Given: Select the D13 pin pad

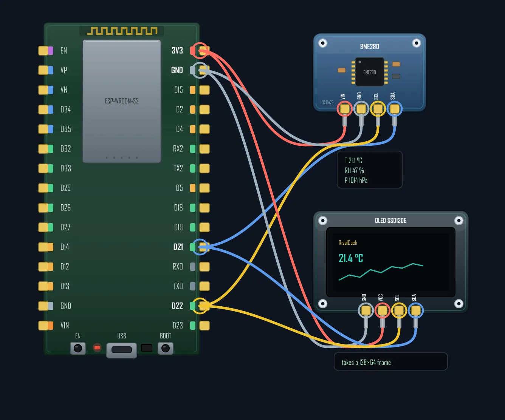Looking at the screenshot, I should (x=43, y=286).
